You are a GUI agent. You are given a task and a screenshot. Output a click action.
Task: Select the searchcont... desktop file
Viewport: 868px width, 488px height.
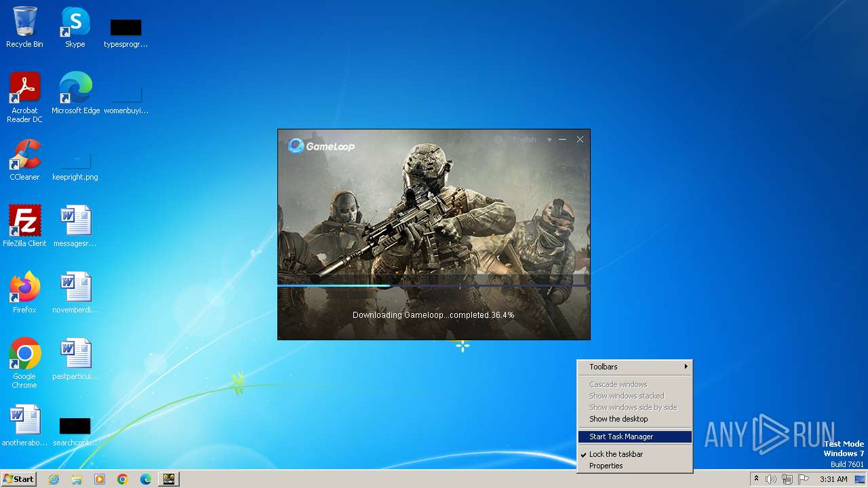[x=75, y=432]
